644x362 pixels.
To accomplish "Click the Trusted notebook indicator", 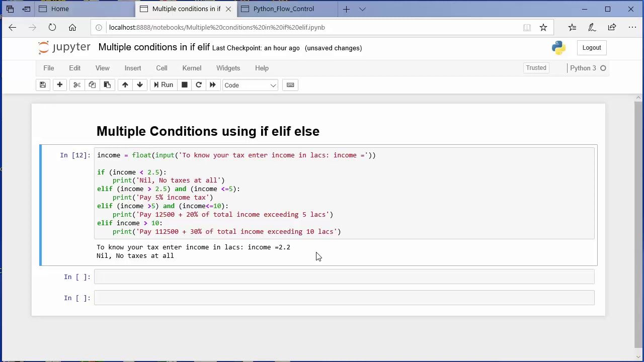I will pyautogui.click(x=536, y=68).
